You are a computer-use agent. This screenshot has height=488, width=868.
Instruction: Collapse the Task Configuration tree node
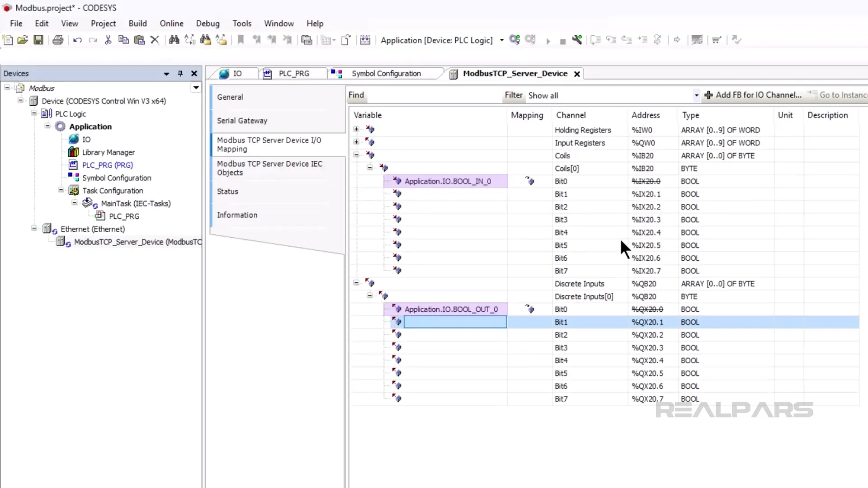click(x=61, y=190)
